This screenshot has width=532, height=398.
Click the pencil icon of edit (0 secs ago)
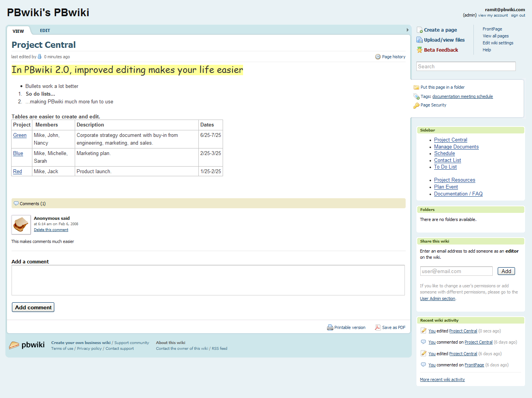click(423, 331)
